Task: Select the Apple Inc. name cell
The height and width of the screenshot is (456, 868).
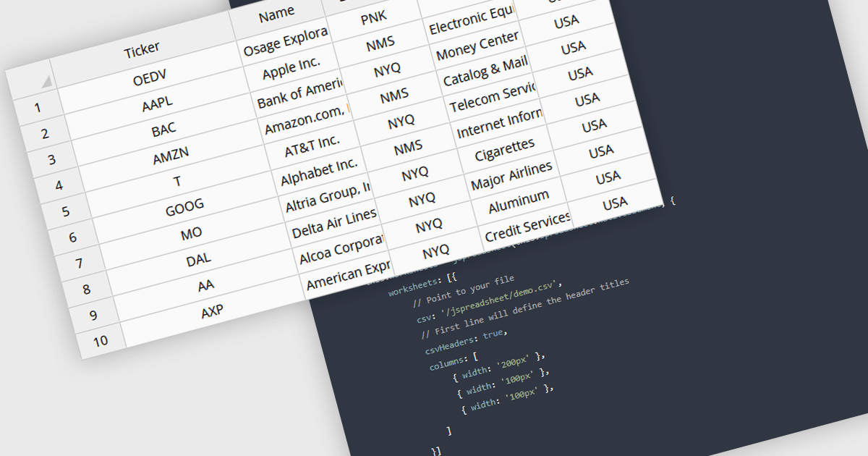Action: pos(291,69)
